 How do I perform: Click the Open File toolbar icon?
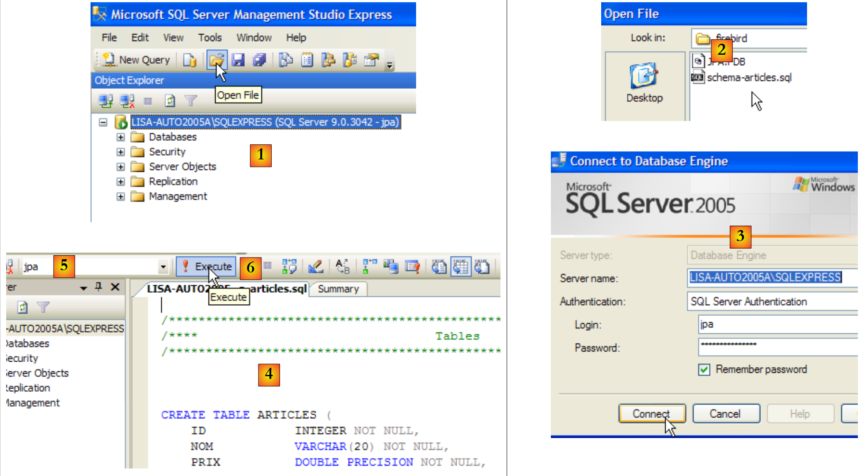pos(216,60)
